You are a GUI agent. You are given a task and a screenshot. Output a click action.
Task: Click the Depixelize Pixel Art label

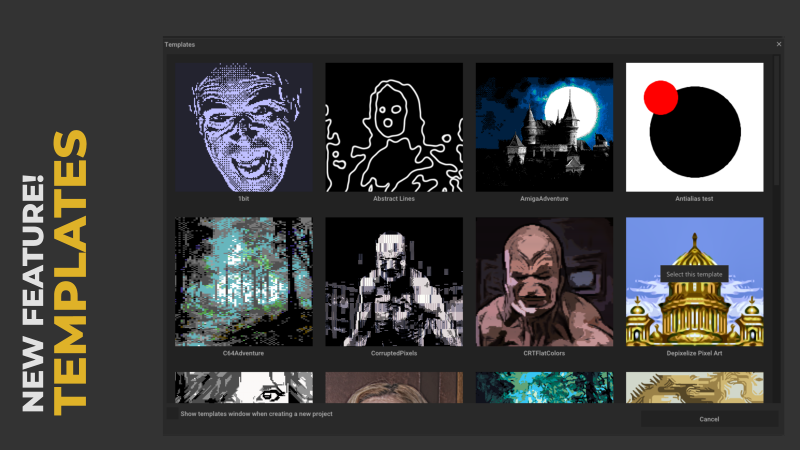click(x=694, y=353)
